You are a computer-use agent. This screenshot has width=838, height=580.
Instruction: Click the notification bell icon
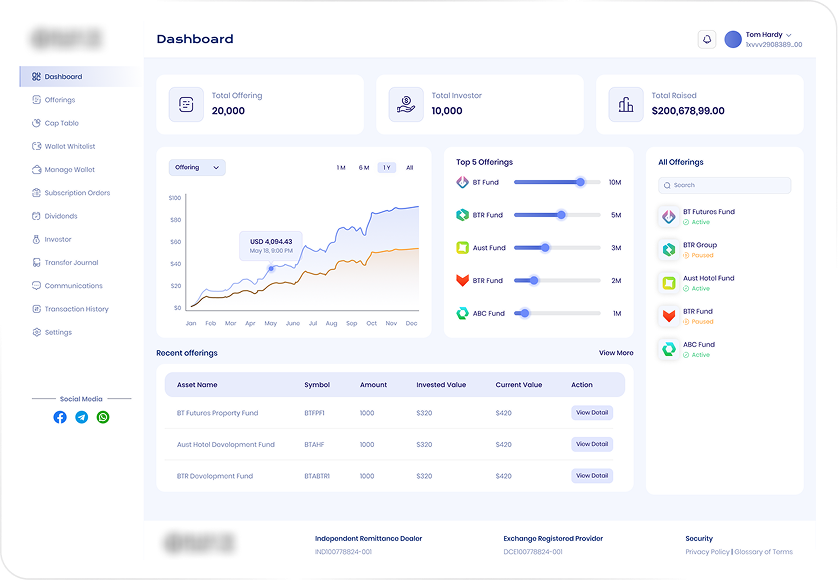707,39
